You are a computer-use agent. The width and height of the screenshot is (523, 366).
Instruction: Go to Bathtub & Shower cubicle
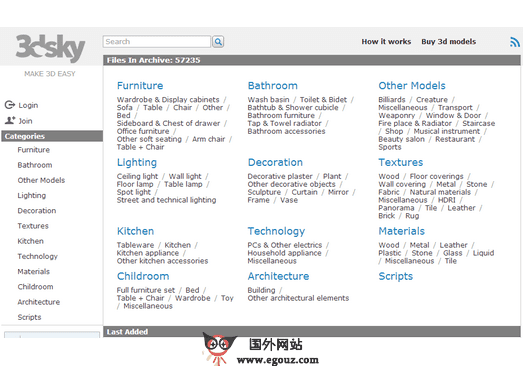coord(293,107)
